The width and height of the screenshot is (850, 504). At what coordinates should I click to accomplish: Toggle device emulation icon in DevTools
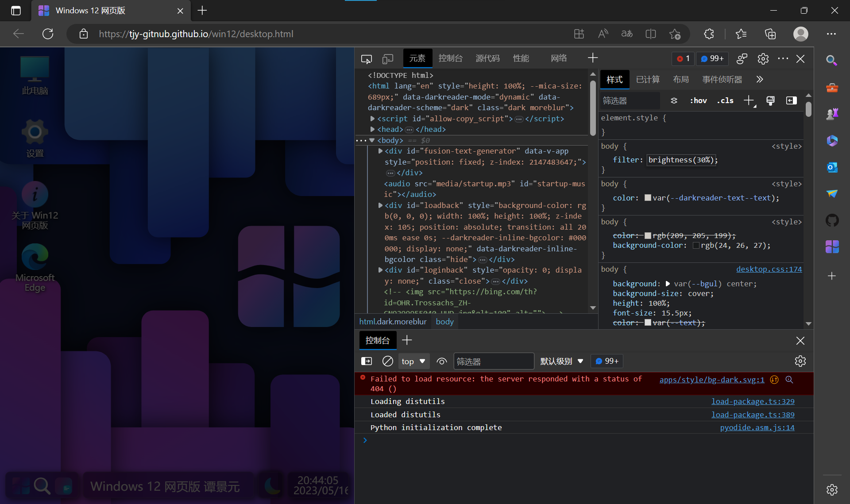[388, 59]
